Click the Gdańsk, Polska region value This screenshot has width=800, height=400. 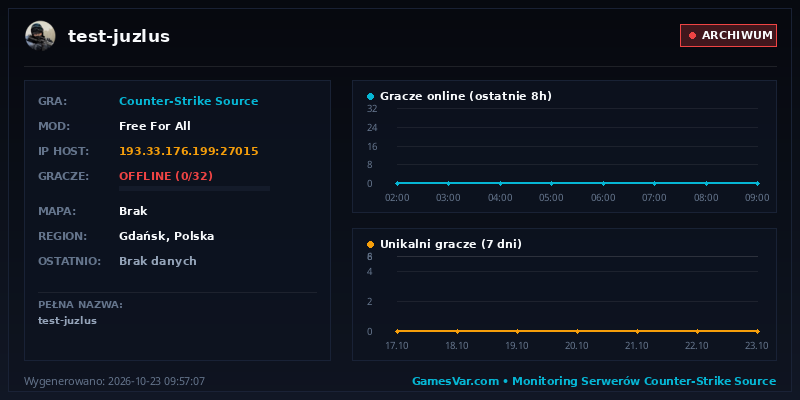167,236
